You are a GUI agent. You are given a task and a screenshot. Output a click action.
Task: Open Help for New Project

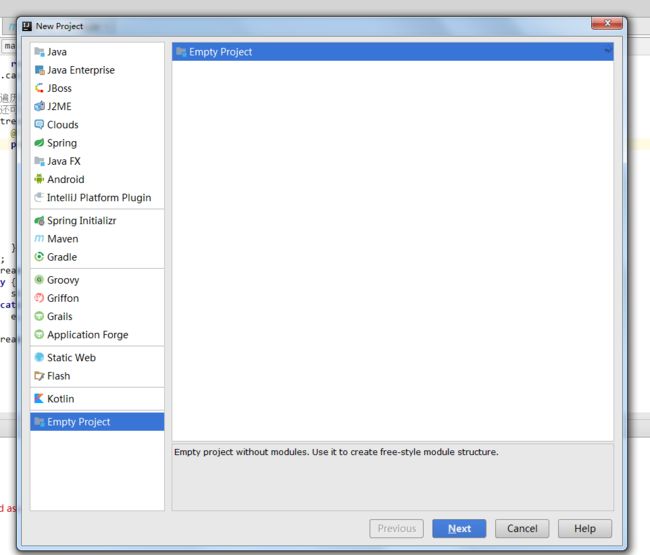[585, 528]
